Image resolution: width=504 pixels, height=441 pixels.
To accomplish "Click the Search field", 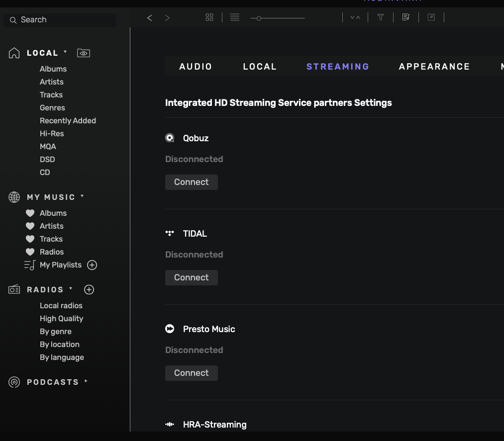I will click(x=60, y=20).
